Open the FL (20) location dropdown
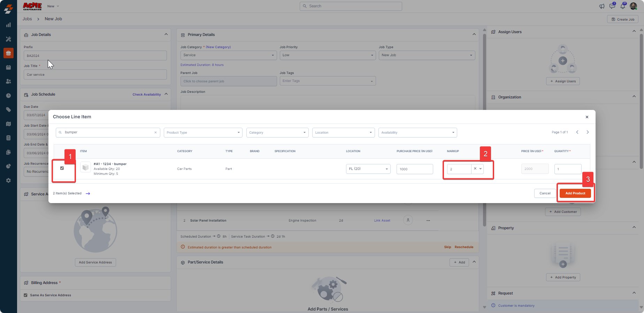 368,169
